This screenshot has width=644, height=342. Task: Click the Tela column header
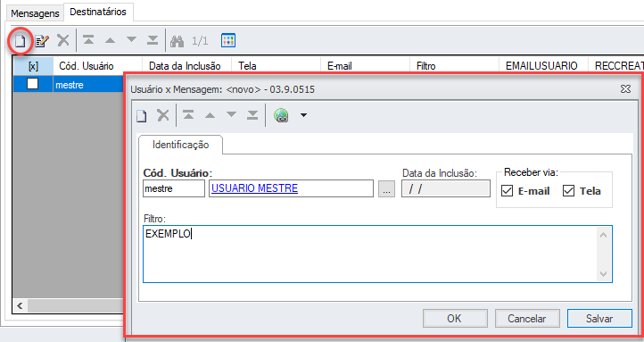pyautogui.click(x=276, y=66)
